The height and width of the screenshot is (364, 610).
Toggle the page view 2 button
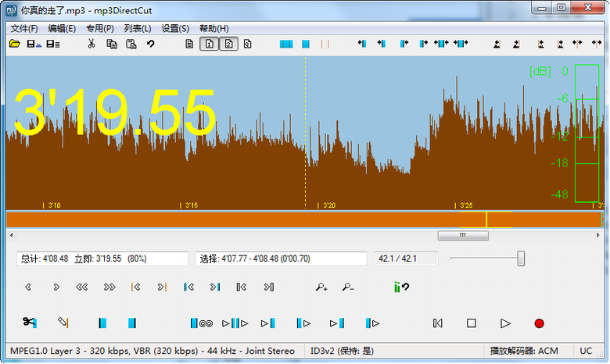tap(228, 44)
